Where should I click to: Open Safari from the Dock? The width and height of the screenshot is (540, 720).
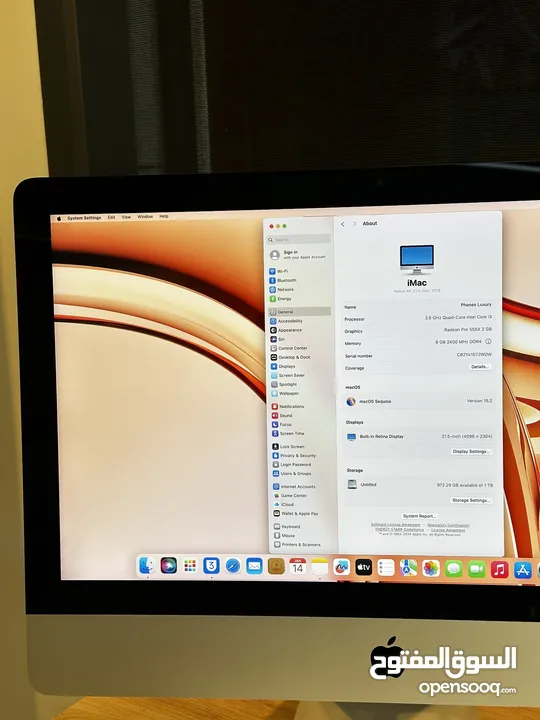coord(233,566)
